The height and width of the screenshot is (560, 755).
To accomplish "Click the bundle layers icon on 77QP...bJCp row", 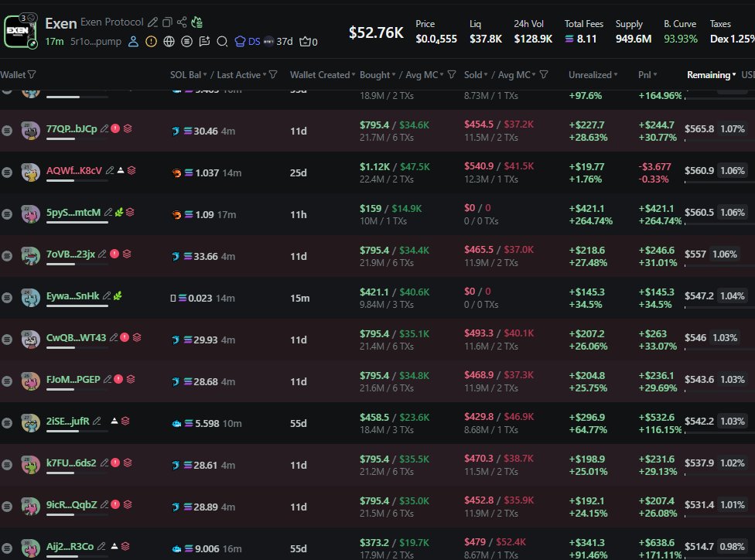I will pyautogui.click(x=128, y=128).
